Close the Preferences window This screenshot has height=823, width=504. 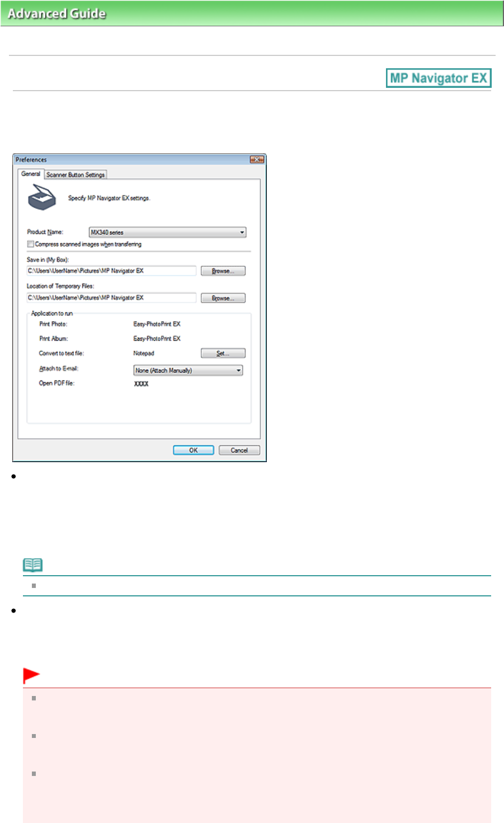coord(257,159)
